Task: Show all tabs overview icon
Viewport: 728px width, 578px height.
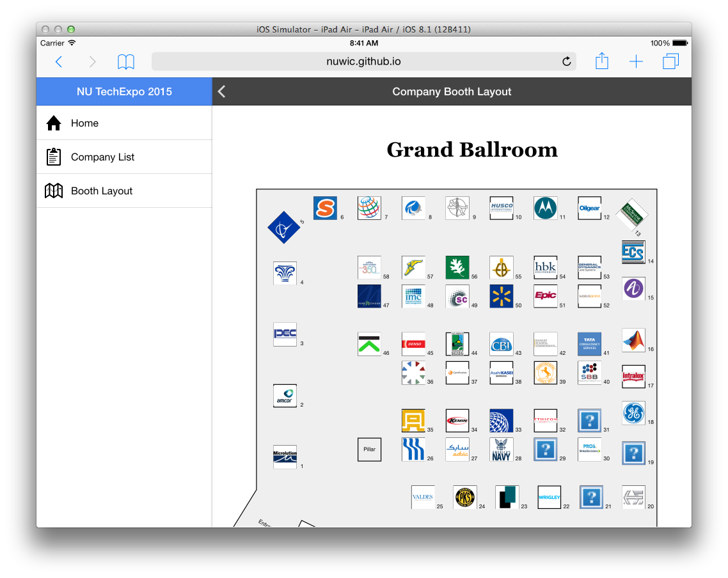Action: [x=670, y=61]
